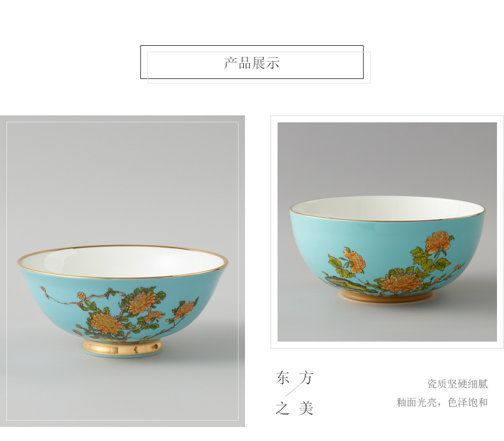Pick the white interior of the left bowl
The image size is (504, 441).
coord(122,261)
